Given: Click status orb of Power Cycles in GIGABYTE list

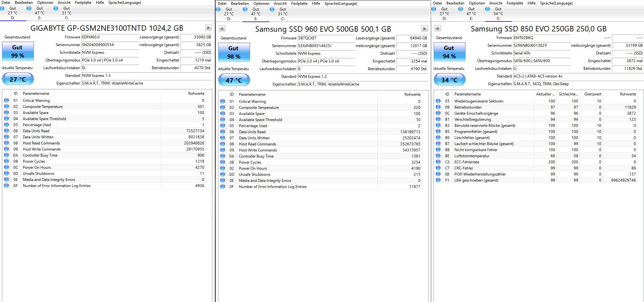Looking at the screenshot, I should click(6, 161).
